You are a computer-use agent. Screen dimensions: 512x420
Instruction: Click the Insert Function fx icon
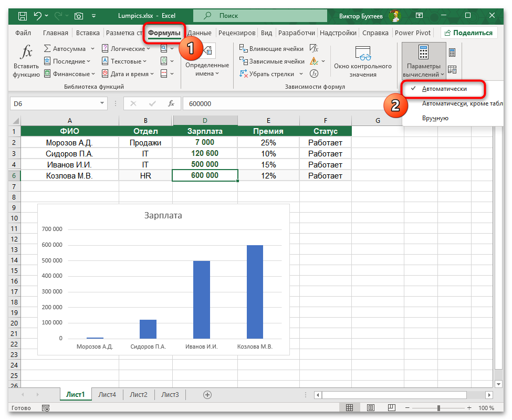click(26, 52)
